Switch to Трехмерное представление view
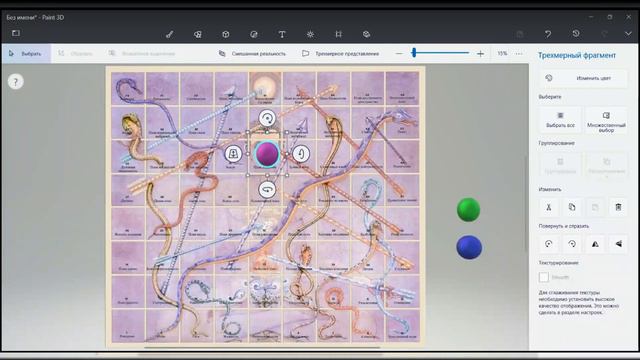Viewport: 640px width, 360px height. pyautogui.click(x=341, y=53)
